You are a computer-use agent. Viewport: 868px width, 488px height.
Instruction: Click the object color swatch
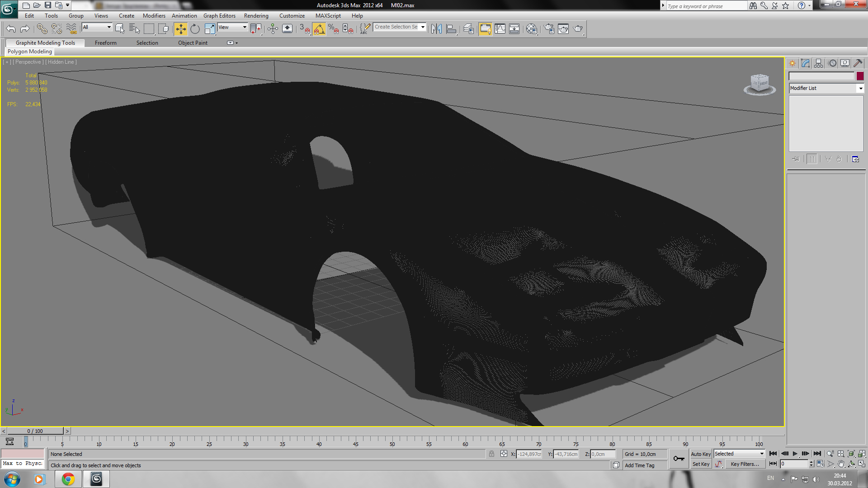pos(860,76)
